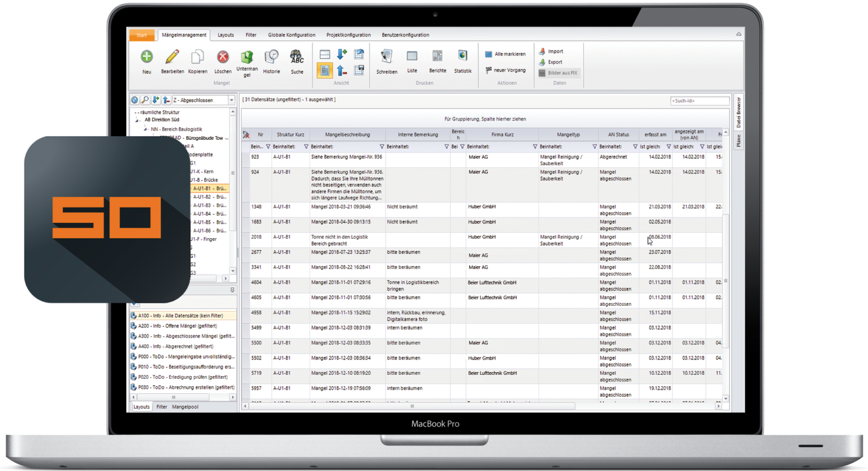Open the Historie clock icon
868x471 pixels.
click(271, 57)
